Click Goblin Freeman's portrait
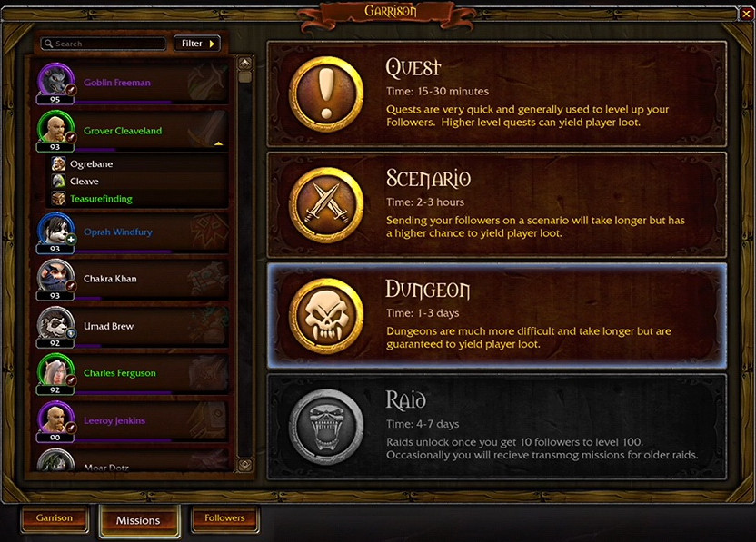756x542 pixels. point(56,81)
